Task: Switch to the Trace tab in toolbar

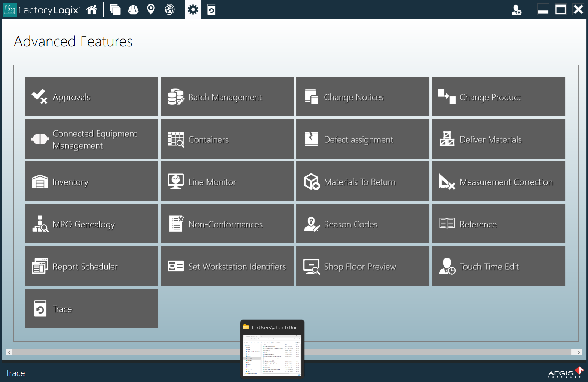Action: pos(211,9)
